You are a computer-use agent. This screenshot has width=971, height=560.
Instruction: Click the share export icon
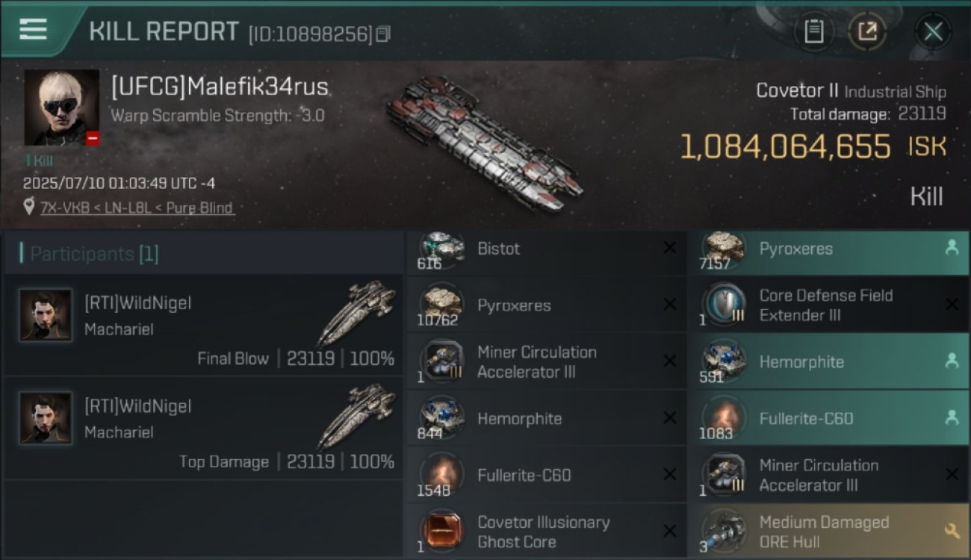867,31
